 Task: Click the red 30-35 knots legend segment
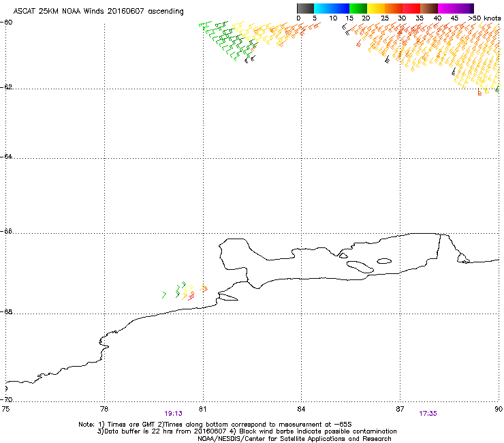pos(411,8)
